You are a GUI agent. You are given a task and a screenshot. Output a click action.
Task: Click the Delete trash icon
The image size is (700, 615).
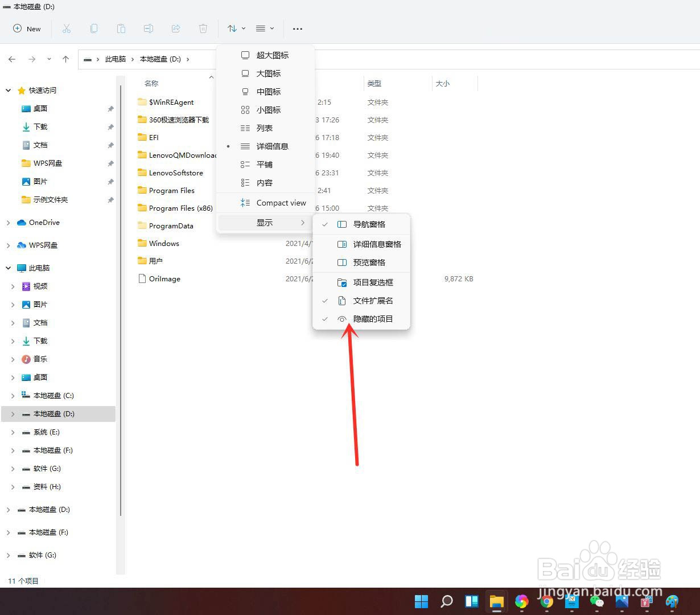(203, 28)
